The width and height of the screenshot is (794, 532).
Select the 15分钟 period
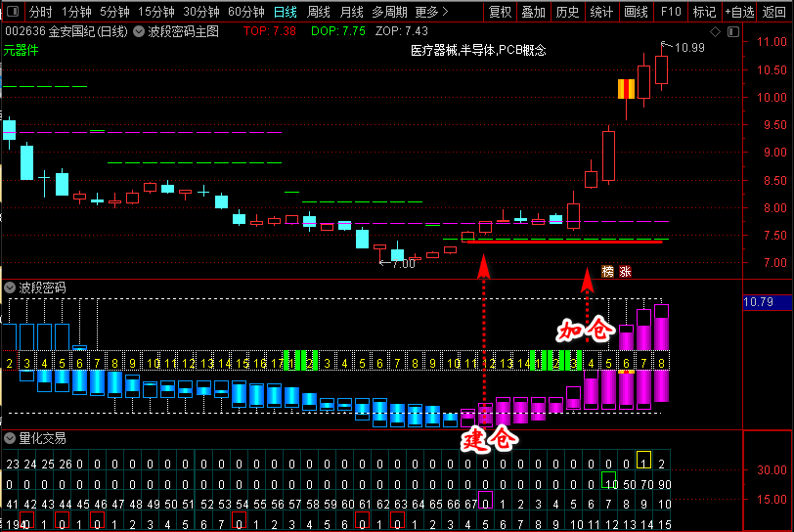tap(156, 12)
